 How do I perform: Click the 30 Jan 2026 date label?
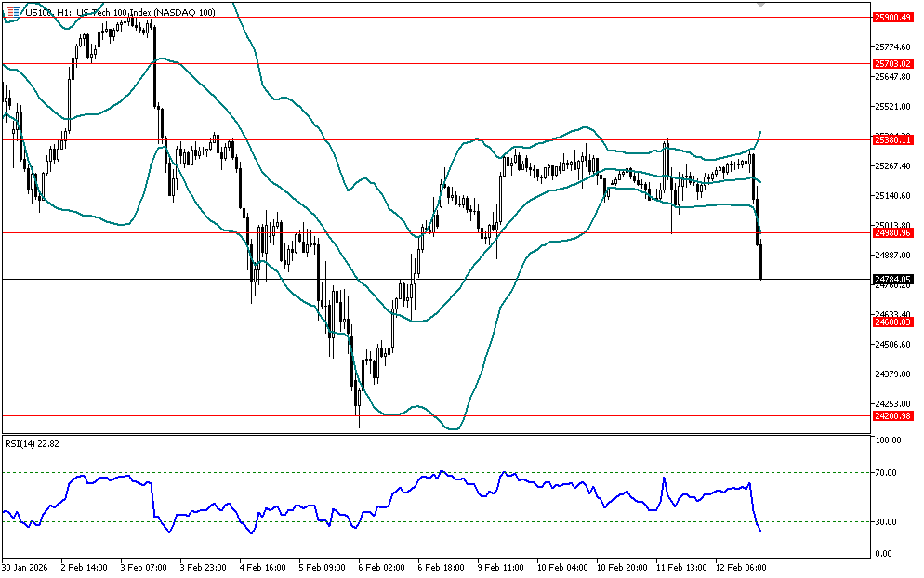(x=25, y=566)
